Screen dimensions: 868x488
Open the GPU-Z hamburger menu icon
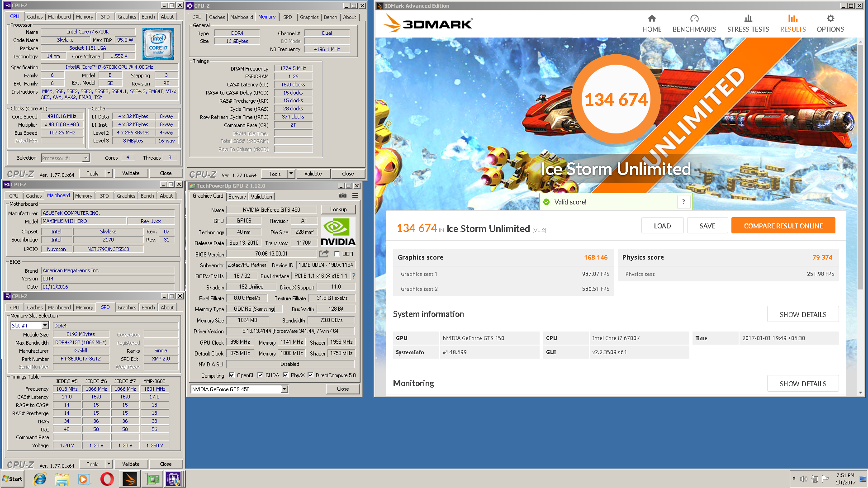[356, 196]
